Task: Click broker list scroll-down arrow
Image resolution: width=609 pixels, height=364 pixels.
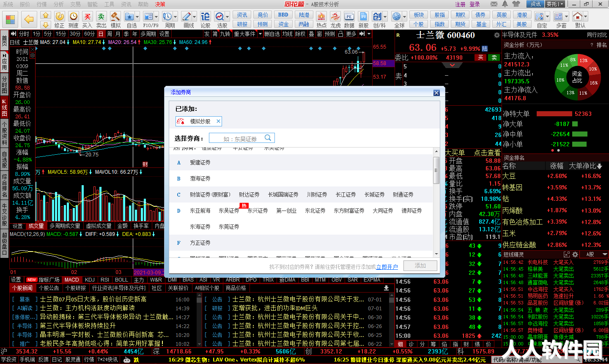Action: 436,254
